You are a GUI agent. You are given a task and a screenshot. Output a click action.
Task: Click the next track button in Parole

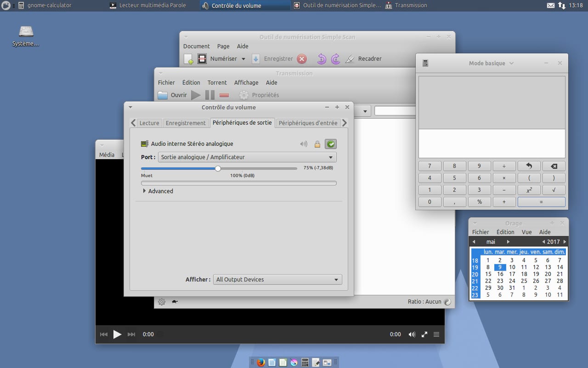tap(131, 334)
